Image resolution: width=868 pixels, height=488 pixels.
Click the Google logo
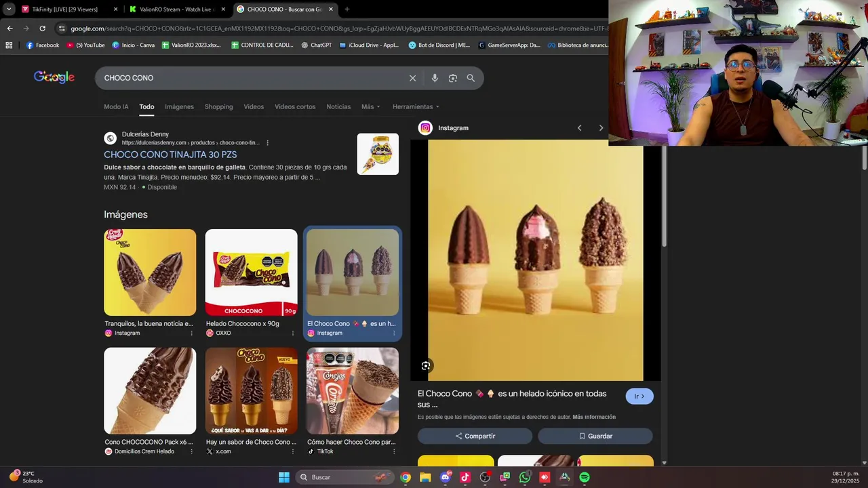[x=54, y=77]
